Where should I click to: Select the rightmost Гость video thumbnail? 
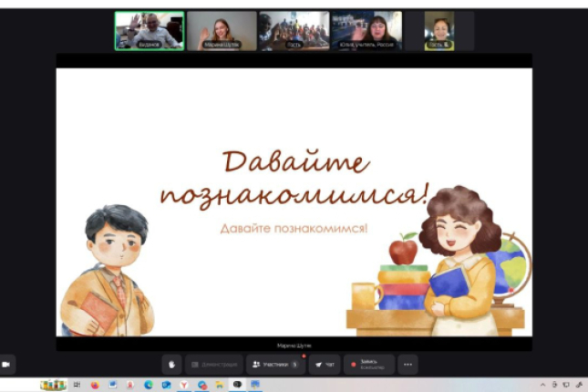[439, 30]
